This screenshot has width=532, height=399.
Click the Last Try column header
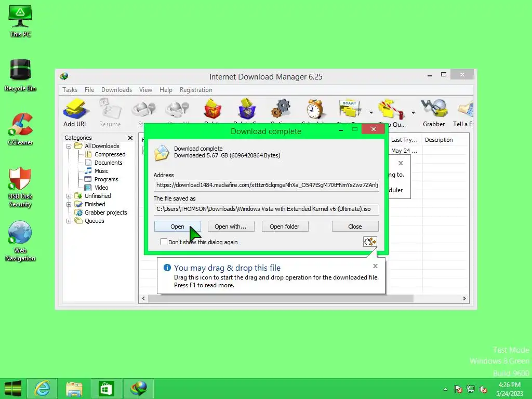click(x=404, y=140)
